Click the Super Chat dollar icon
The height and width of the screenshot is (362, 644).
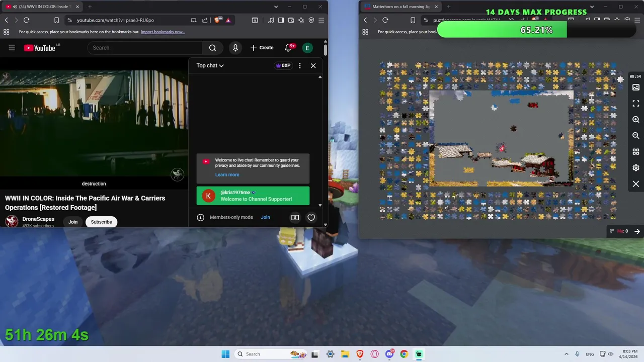(x=295, y=217)
